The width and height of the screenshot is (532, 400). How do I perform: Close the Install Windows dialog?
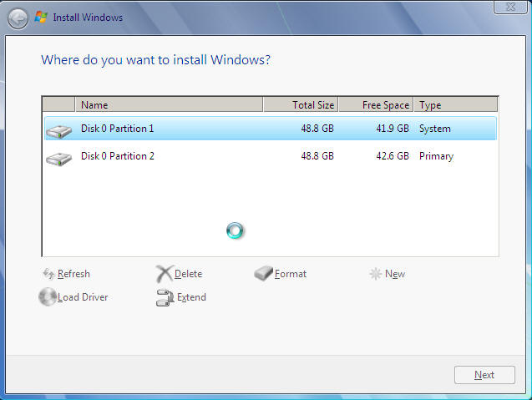tap(510, 8)
